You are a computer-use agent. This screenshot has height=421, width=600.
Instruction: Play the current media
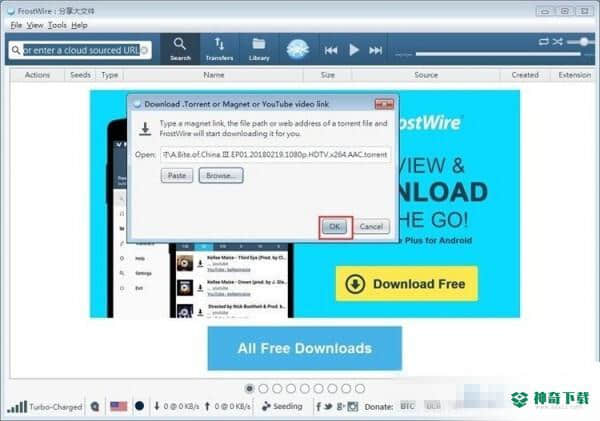(x=354, y=50)
